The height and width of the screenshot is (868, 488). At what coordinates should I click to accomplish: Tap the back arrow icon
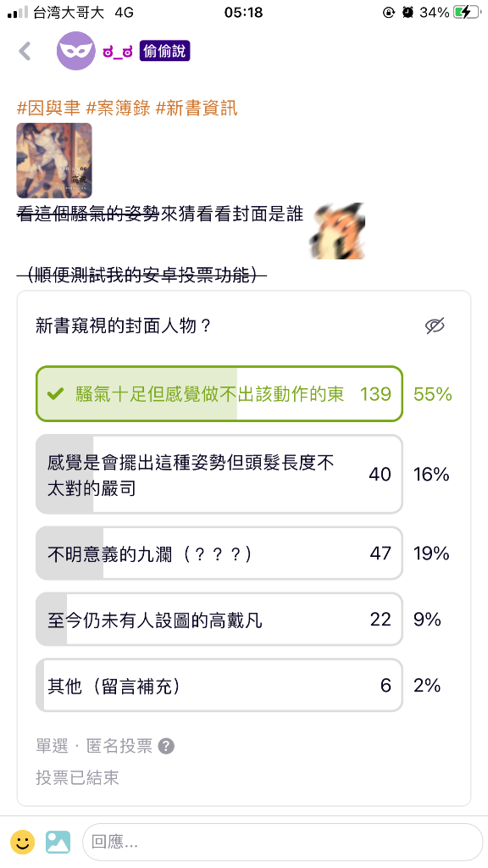coord(25,51)
